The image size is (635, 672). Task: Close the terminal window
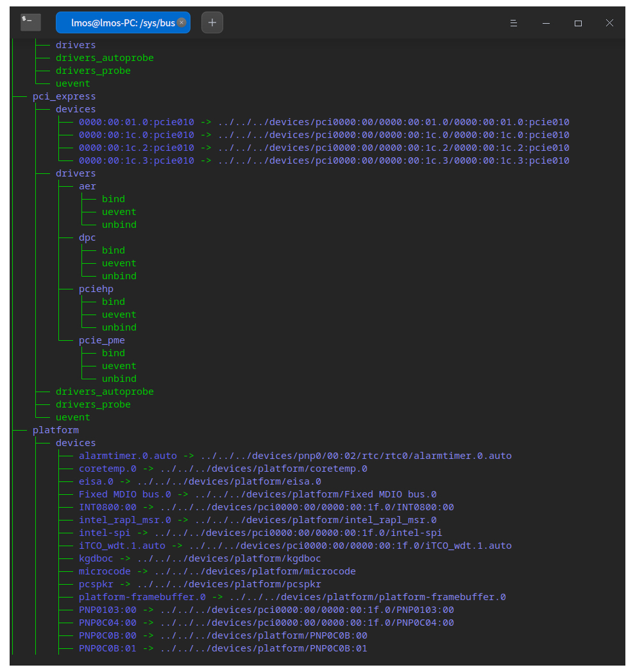click(x=609, y=22)
